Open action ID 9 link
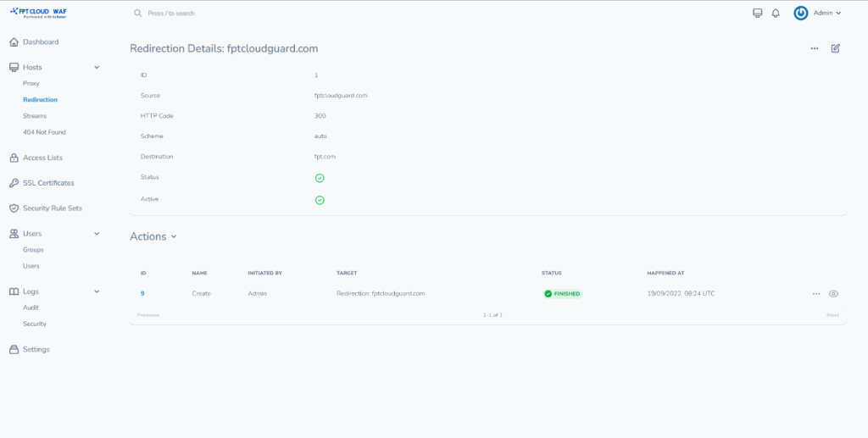Viewport: 868px width, 438px height. [x=142, y=294]
